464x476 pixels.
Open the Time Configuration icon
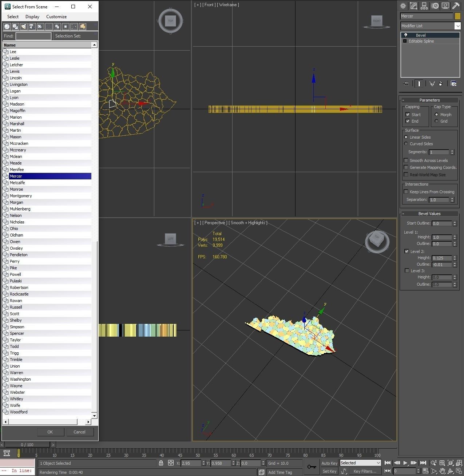425,471
